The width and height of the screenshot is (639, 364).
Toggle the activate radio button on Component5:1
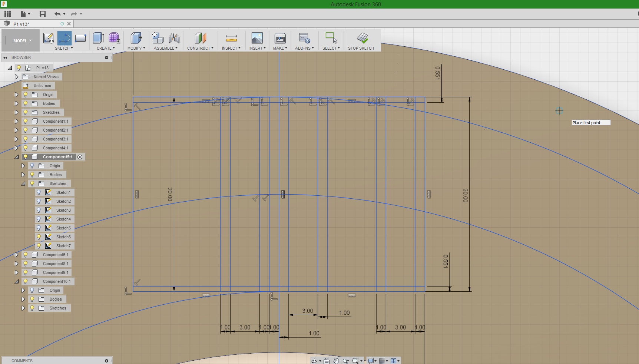pos(80,157)
